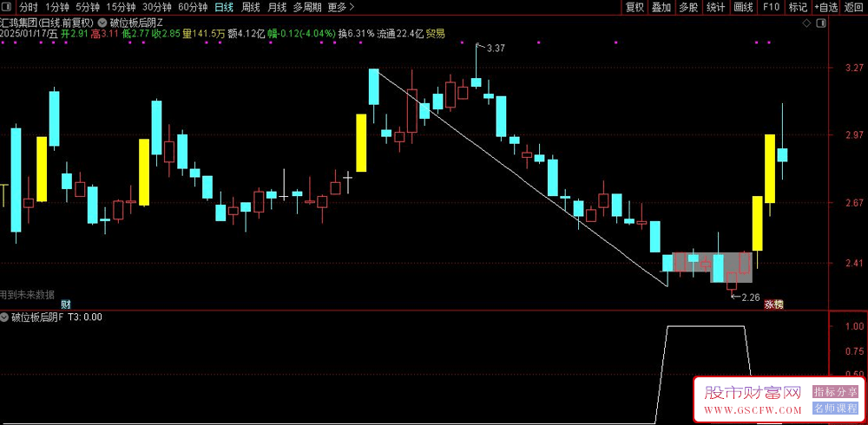Click the 用到未来数据 notice text
Screen dimensions: 868x425
[27, 294]
